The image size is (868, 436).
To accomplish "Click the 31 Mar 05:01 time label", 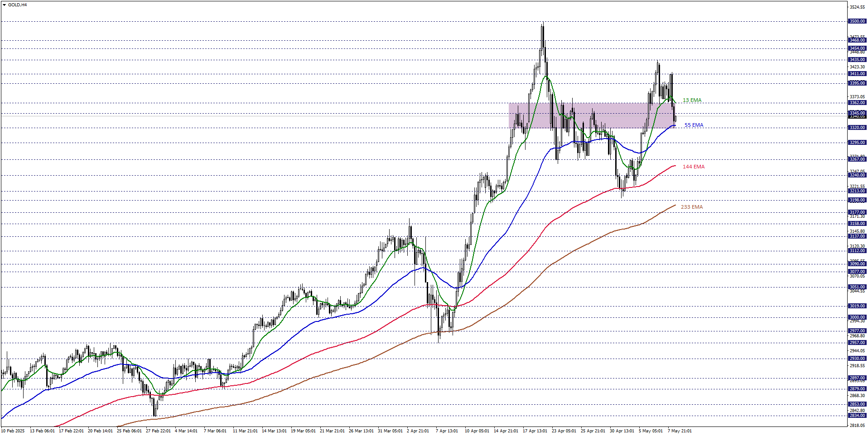I will [390, 431].
